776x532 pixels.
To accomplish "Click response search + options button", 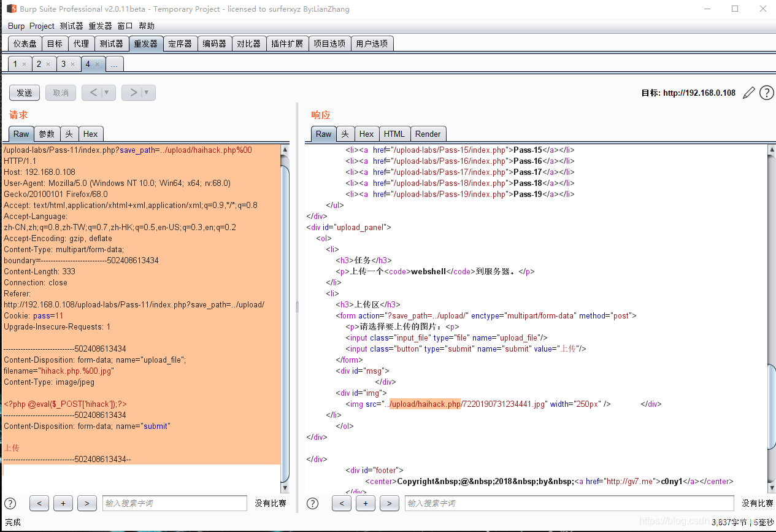I will tap(365, 503).
